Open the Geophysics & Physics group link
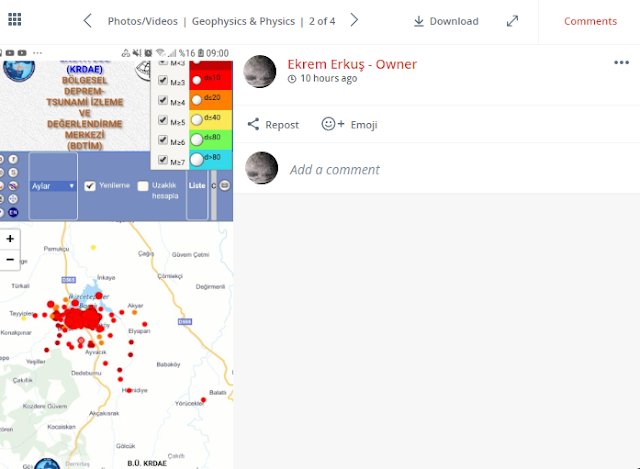 pos(243,21)
